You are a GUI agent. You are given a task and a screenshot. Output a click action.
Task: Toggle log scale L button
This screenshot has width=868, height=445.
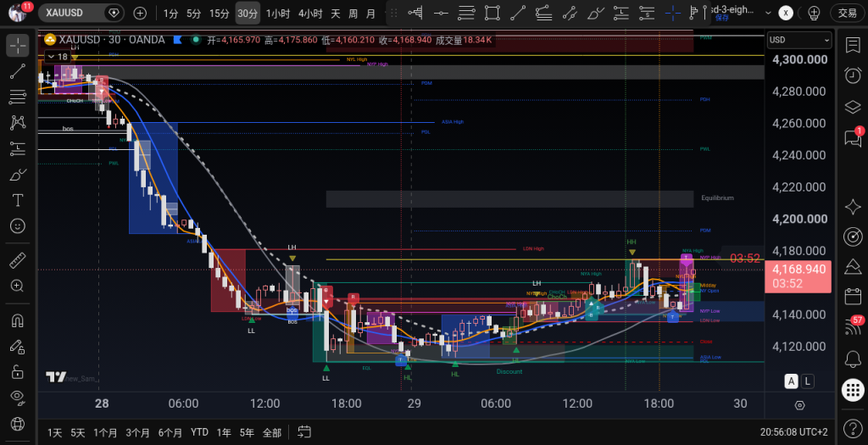pos(808,381)
